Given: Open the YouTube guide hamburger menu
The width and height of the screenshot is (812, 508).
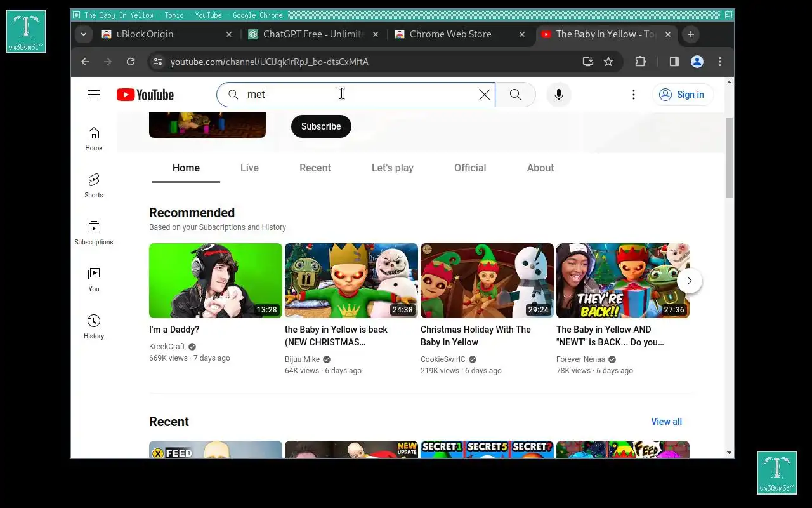Looking at the screenshot, I should pyautogui.click(x=94, y=95).
